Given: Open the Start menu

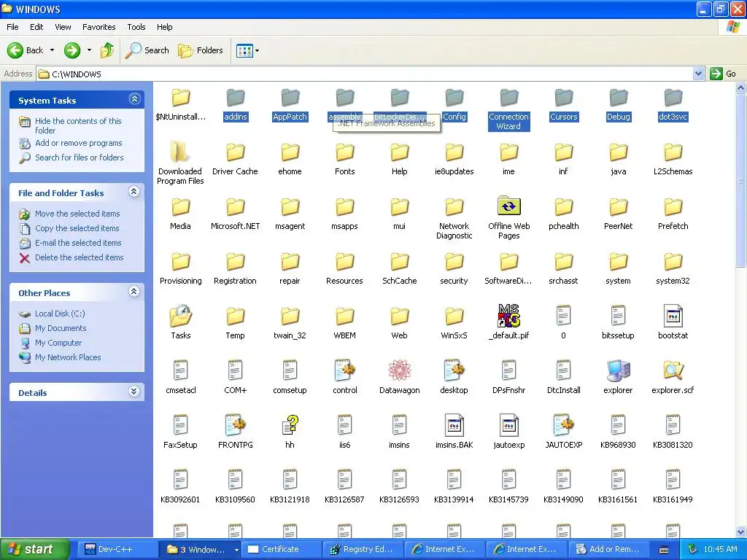Looking at the screenshot, I should 34,549.
